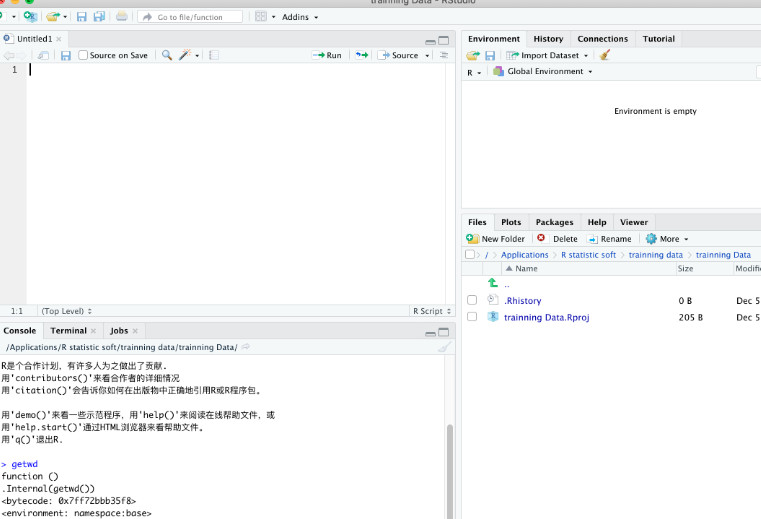Open the Viewer tab

pyautogui.click(x=633, y=222)
